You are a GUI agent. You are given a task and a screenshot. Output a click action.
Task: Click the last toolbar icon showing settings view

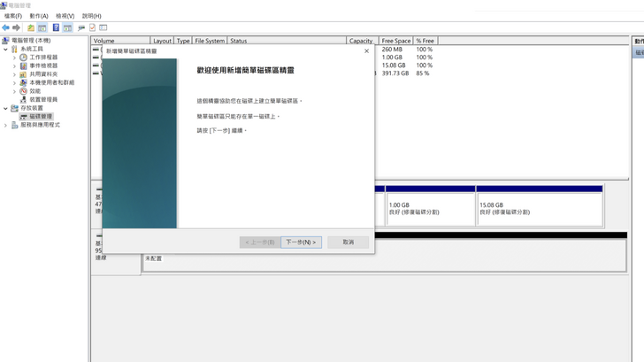103,27
